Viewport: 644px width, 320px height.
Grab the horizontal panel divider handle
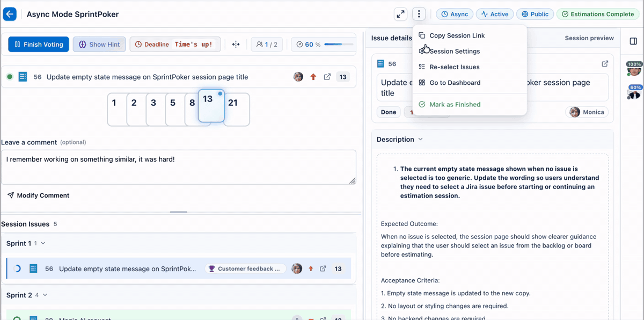pyautogui.click(x=179, y=212)
